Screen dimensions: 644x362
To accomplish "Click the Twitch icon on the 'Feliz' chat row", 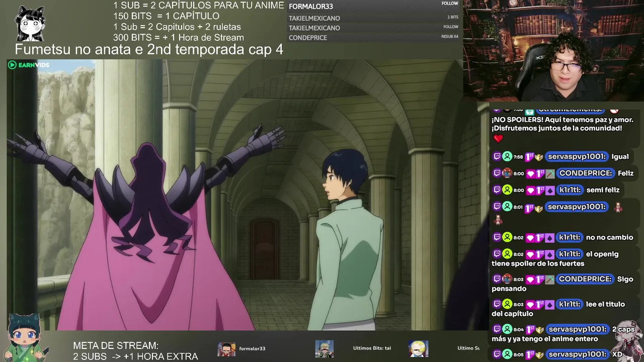I will pos(497,173).
